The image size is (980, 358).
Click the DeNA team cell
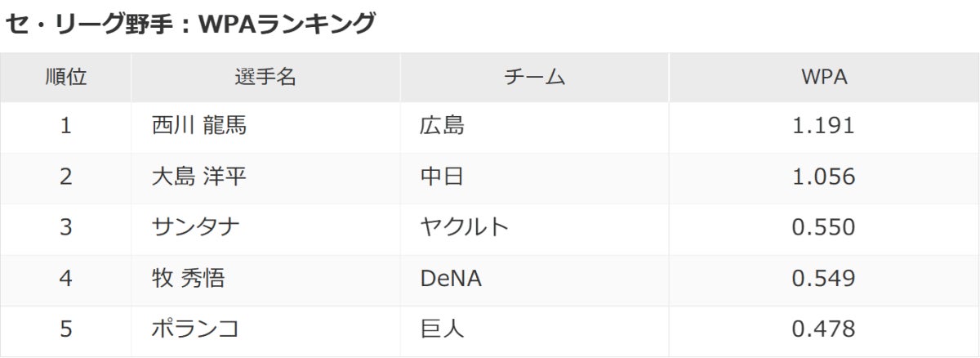point(450,279)
